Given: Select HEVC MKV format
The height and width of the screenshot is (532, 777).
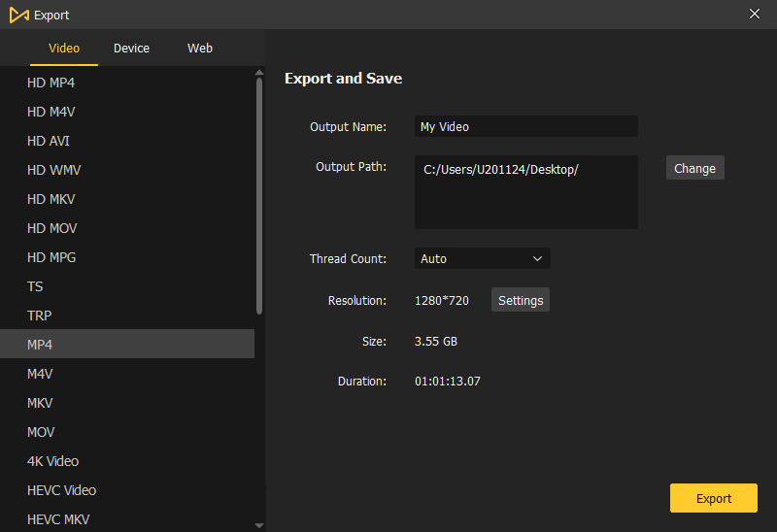Looking at the screenshot, I should click(x=127, y=519).
